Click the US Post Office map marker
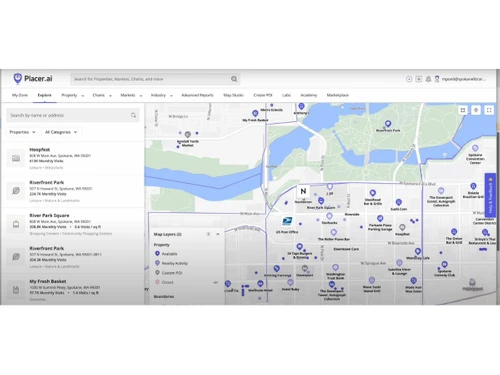Viewport: 500px width, 375px height. tap(287, 221)
